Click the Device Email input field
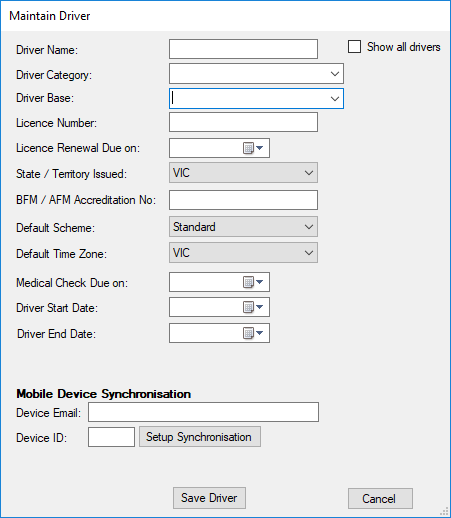 (203, 412)
